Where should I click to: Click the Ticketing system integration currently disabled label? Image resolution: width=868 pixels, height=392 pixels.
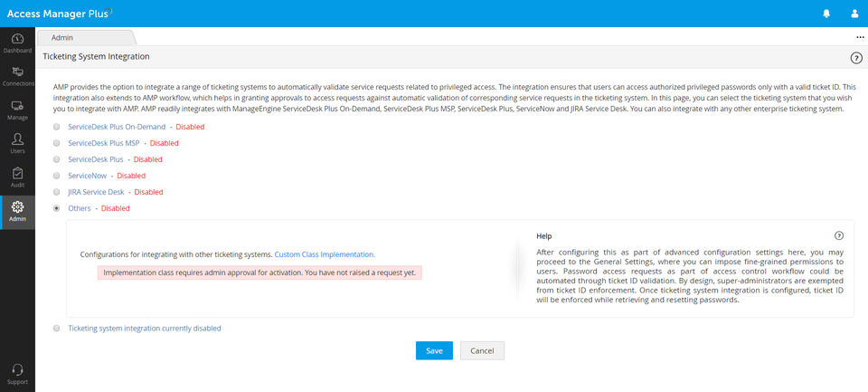tap(145, 329)
